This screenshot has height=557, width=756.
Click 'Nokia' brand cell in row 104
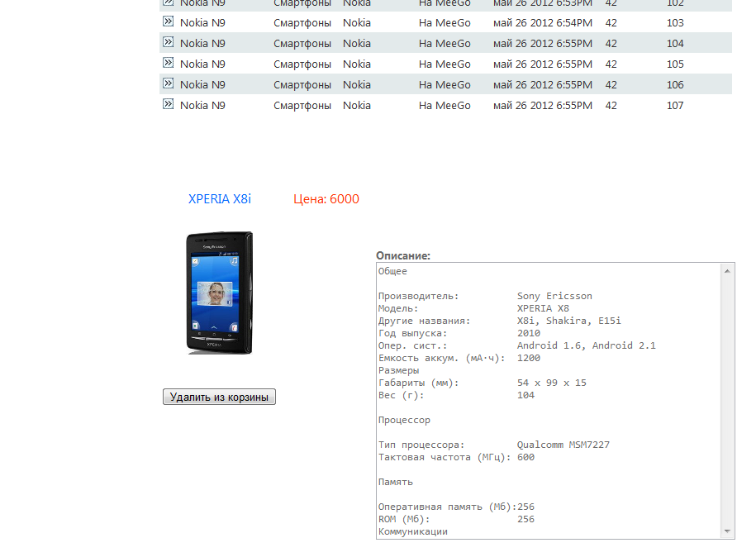(357, 44)
